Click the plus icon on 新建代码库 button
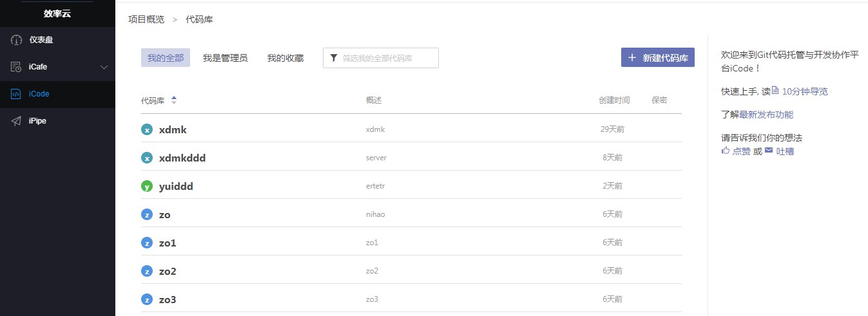The image size is (868, 316). coord(632,57)
